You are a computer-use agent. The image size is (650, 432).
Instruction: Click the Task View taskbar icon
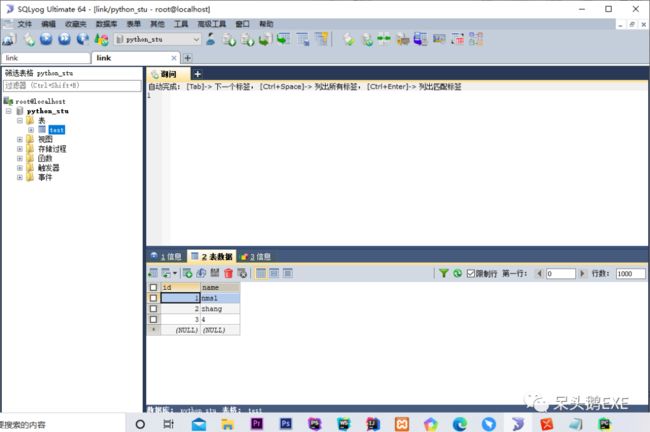[x=169, y=424]
